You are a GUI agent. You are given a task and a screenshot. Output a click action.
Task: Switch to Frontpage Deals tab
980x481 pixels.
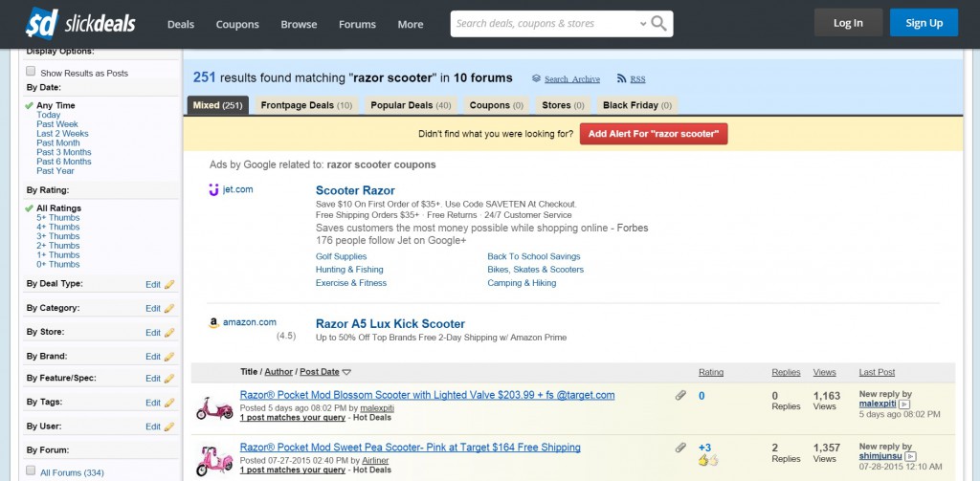(306, 105)
